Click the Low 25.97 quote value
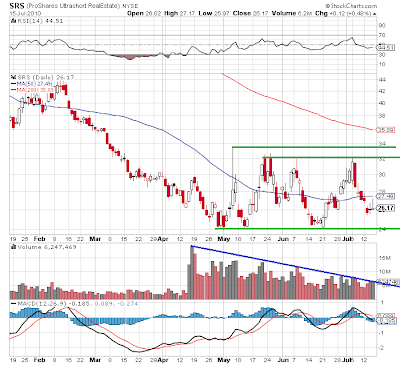The height and width of the screenshot is (365, 400). (x=214, y=13)
